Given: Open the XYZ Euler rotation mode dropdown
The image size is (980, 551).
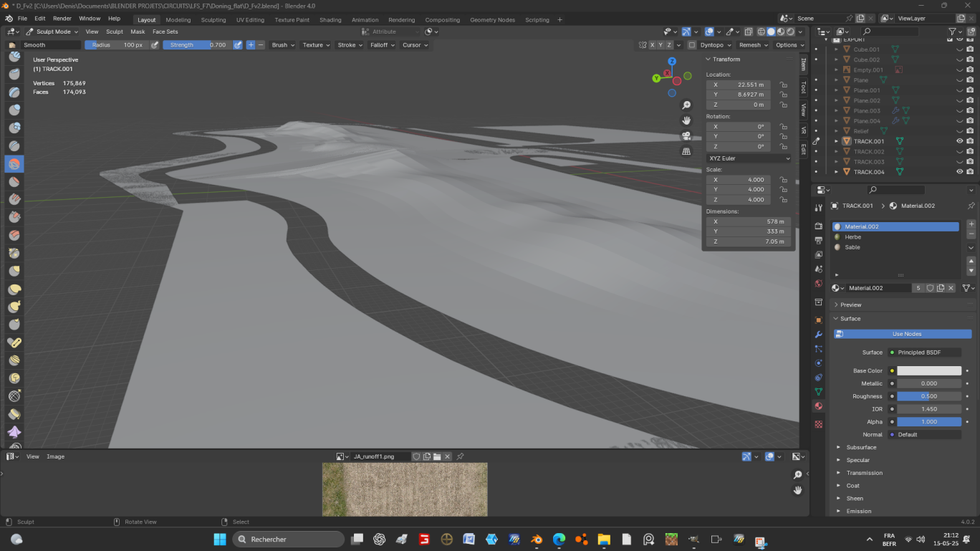Looking at the screenshot, I should point(749,158).
